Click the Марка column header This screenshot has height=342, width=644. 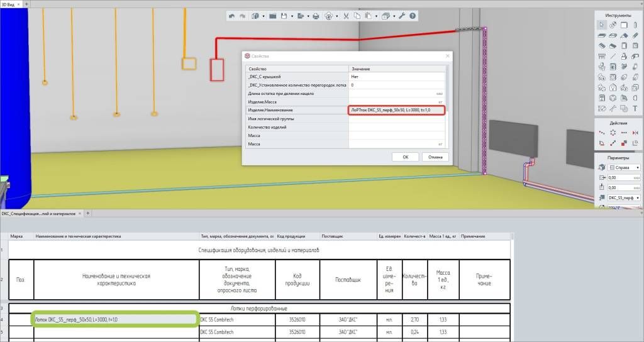click(21, 236)
